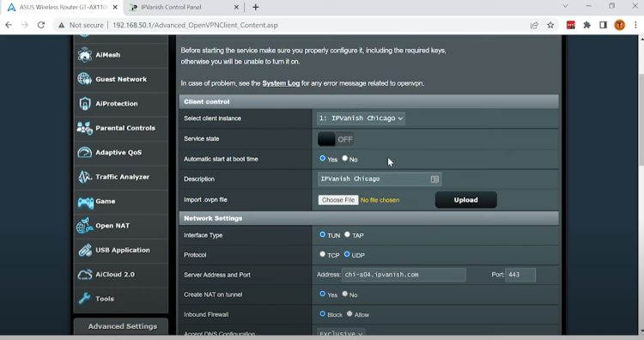Turn on the Service state switch

pos(336,139)
